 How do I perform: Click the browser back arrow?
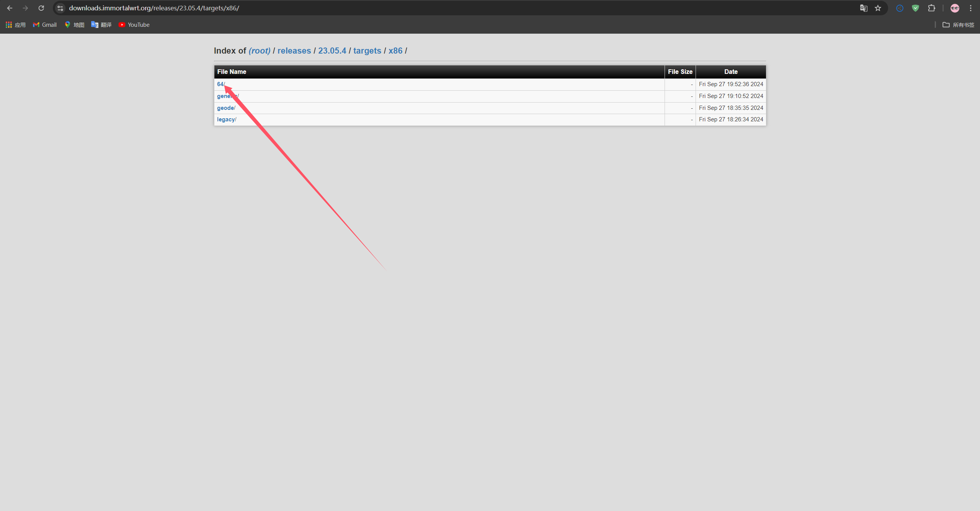(x=10, y=8)
